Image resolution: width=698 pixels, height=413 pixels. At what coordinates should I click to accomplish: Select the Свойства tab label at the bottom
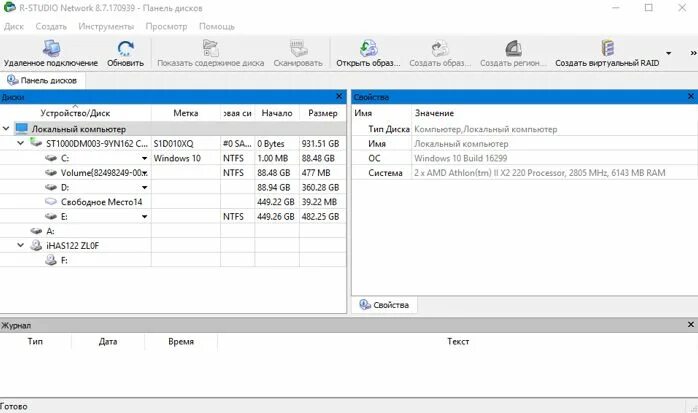click(391, 305)
